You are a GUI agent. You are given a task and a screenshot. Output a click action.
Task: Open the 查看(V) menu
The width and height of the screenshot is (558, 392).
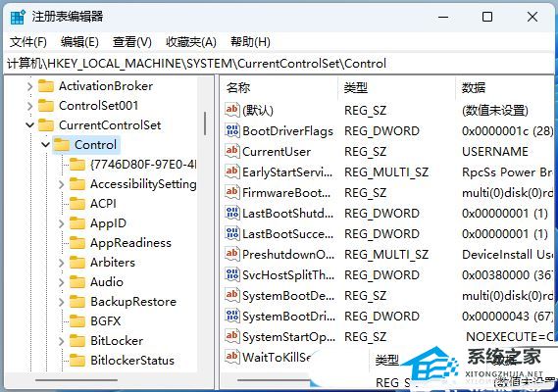click(132, 42)
